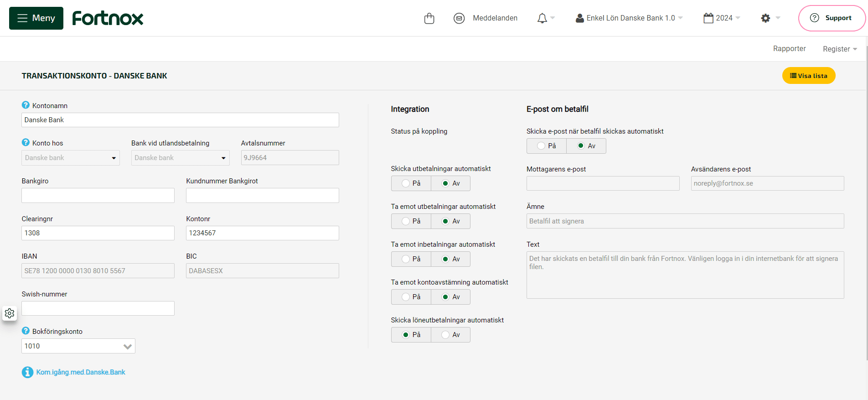Open the shopping bag icon

click(429, 18)
